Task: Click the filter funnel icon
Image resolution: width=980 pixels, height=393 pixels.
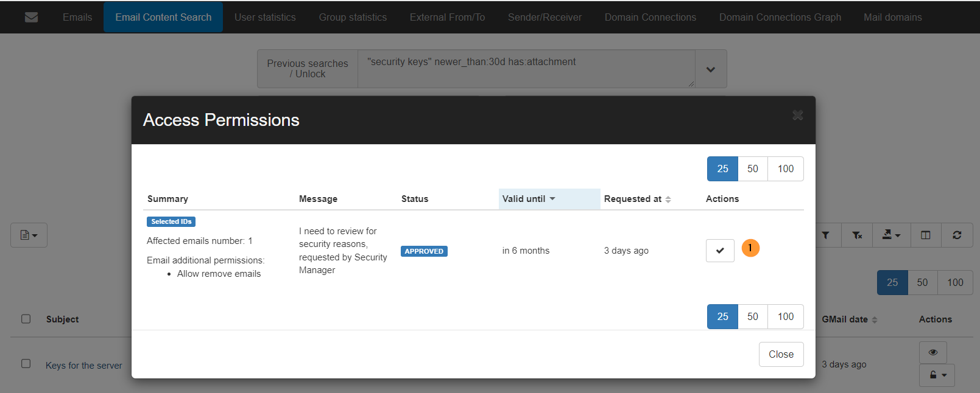Action: point(825,235)
